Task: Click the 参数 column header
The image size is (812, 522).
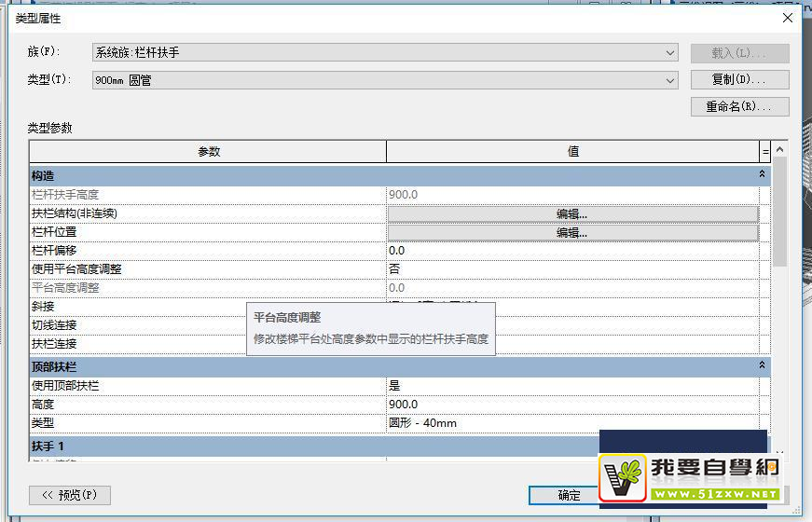Action: (208, 152)
